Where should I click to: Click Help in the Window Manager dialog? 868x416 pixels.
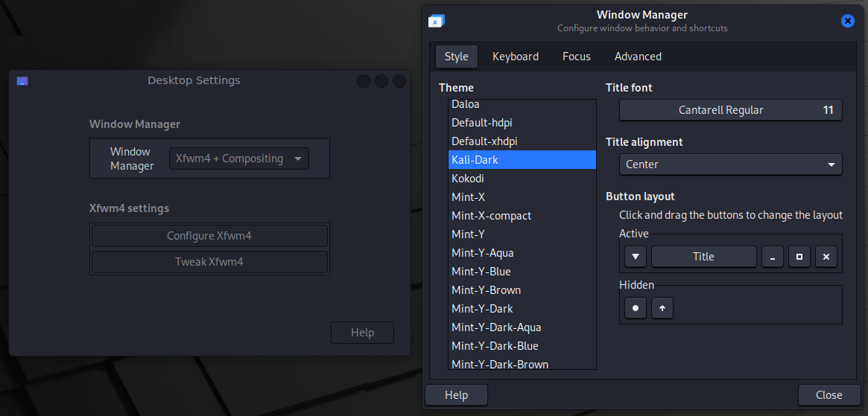tap(456, 395)
